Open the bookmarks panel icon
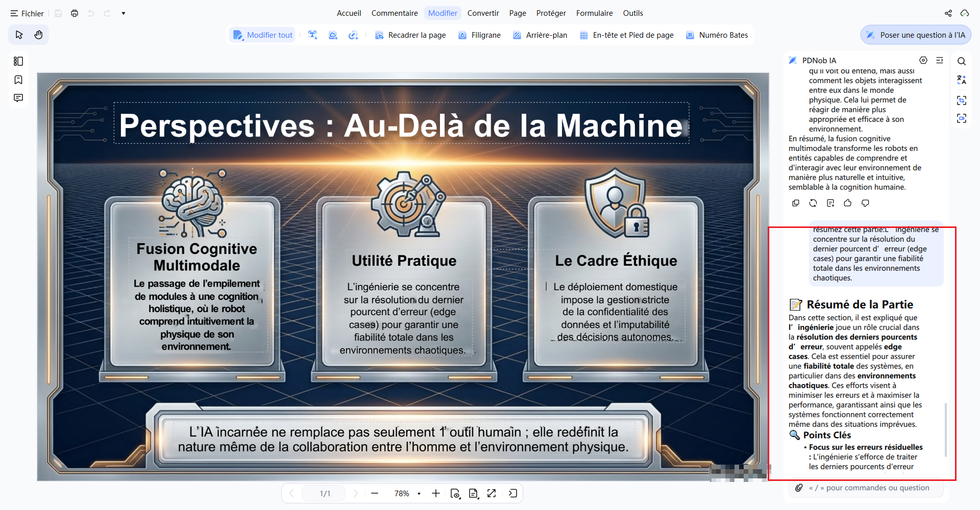Image resolution: width=980 pixels, height=510 pixels. tap(18, 80)
